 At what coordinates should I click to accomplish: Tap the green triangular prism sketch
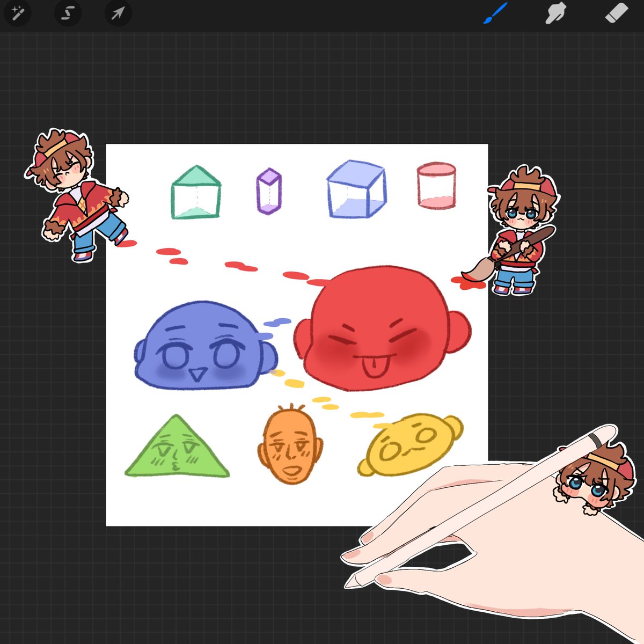point(196,192)
